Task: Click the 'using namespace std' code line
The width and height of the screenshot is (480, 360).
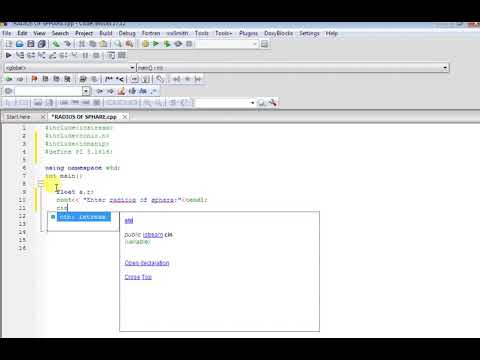Action: [82, 168]
